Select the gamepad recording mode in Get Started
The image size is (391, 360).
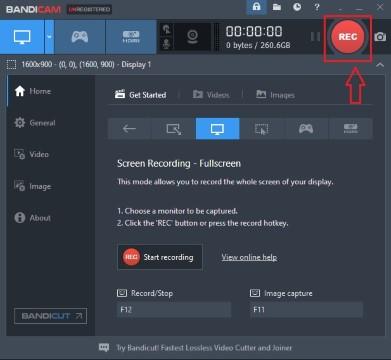click(306, 129)
